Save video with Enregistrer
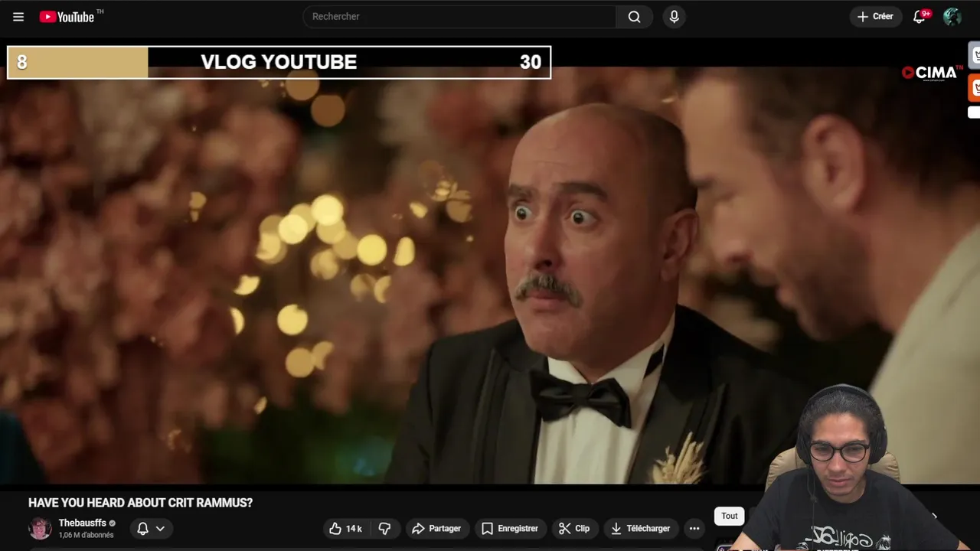Viewport: 980px width, 551px height. 510,528
